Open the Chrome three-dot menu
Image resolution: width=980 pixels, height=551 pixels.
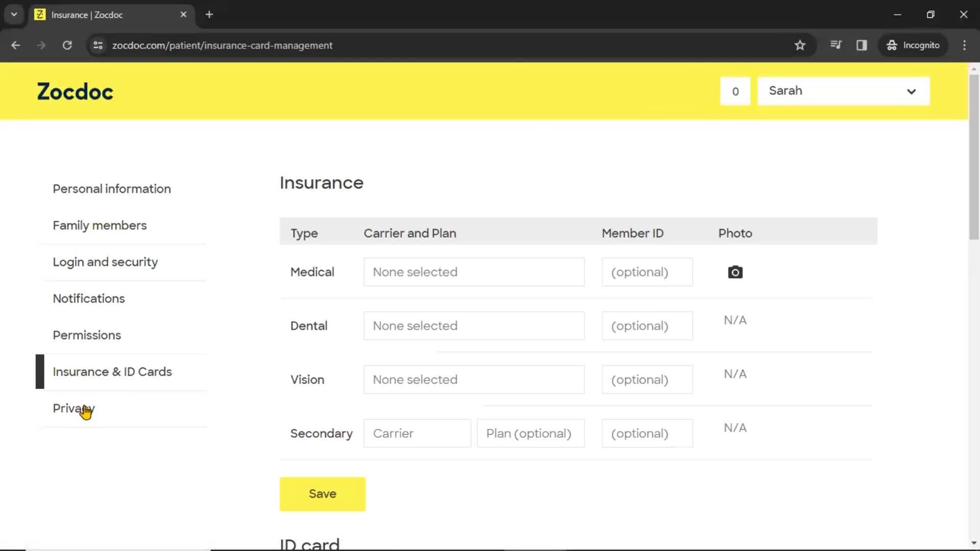coord(964,45)
